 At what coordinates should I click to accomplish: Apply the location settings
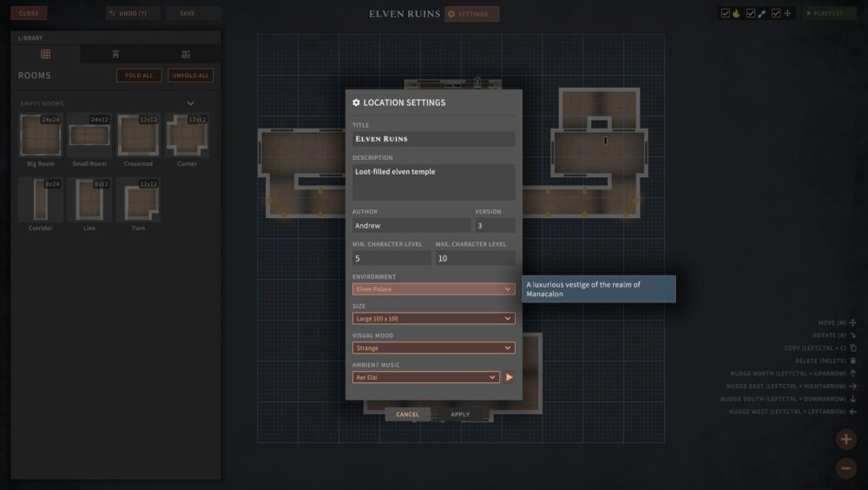coord(460,414)
